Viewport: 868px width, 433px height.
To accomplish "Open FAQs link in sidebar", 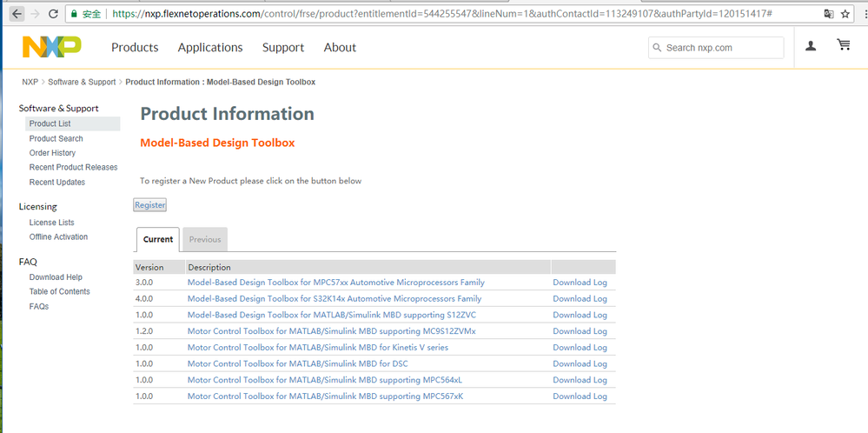I will coord(39,306).
